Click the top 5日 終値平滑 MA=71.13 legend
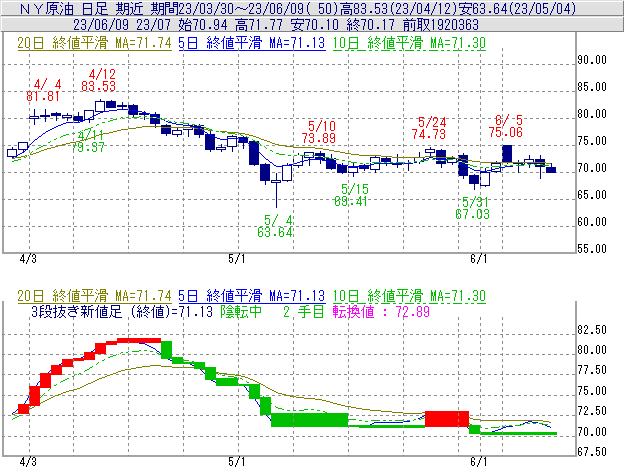624x475 pixels. click(252, 43)
